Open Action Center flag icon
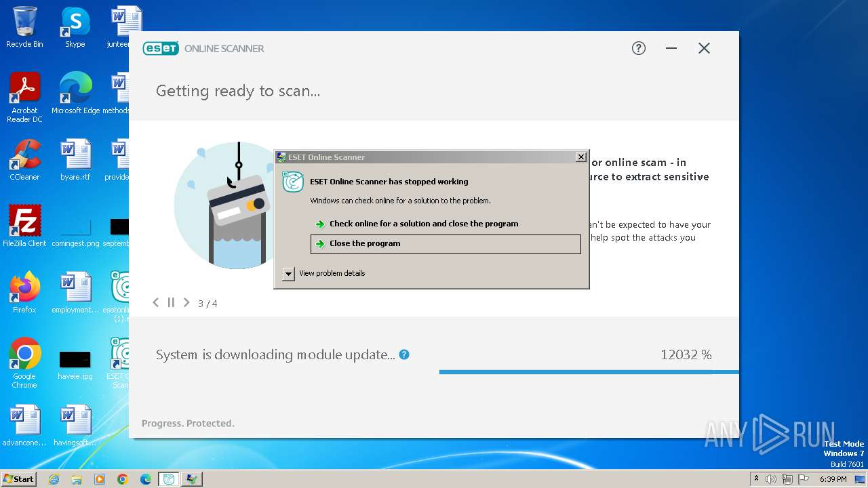The width and height of the screenshot is (868, 488). 804,479
